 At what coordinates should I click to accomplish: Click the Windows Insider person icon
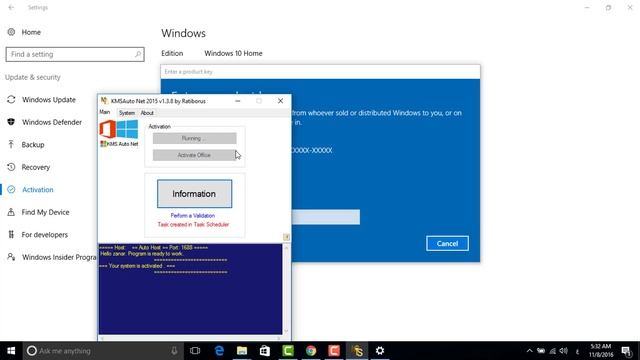11,257
